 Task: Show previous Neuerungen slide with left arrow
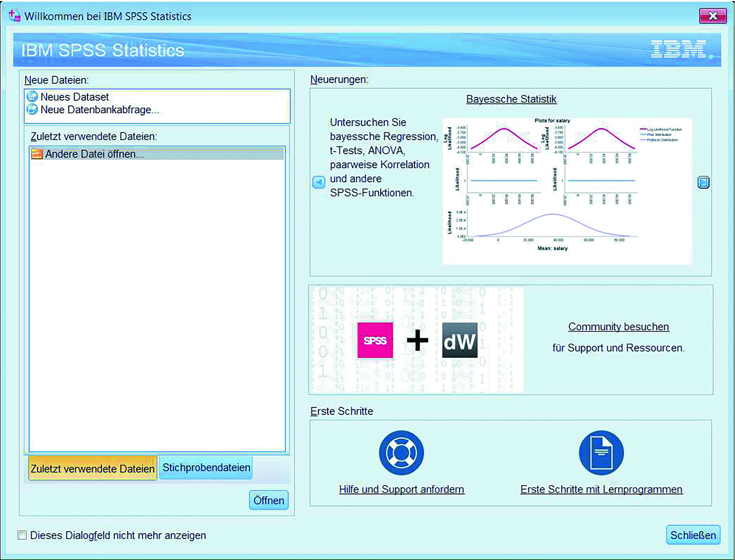tap(319, 182)
